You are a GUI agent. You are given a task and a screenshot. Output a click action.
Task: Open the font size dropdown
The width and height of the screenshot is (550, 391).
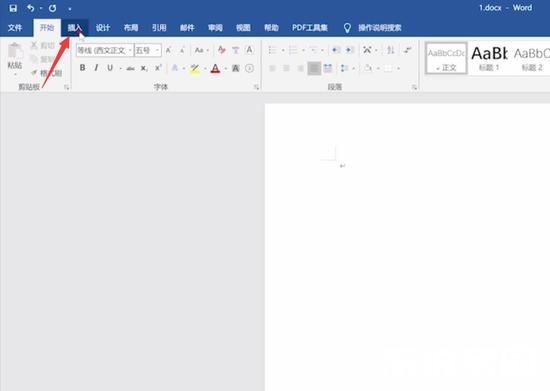(x=157, y=50)
